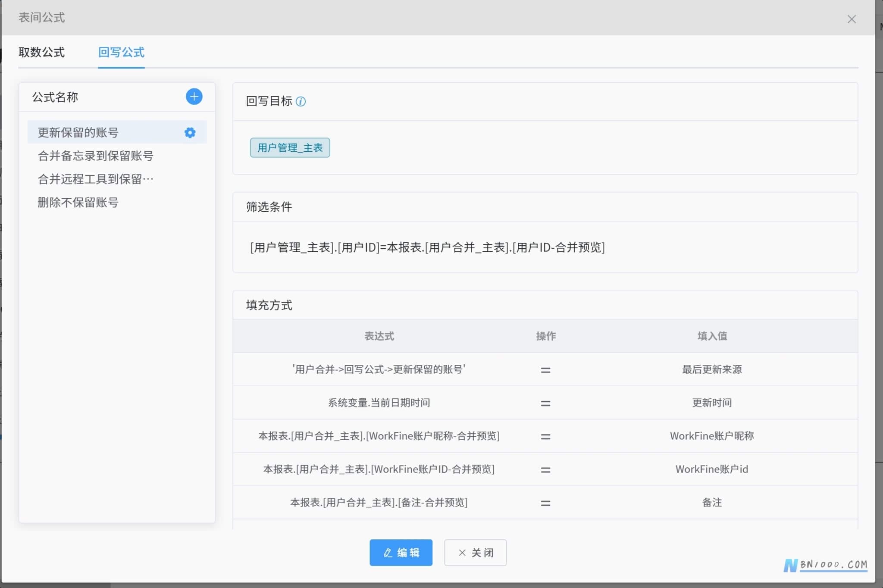Click the 公式名称 panel header

(55, 97)
